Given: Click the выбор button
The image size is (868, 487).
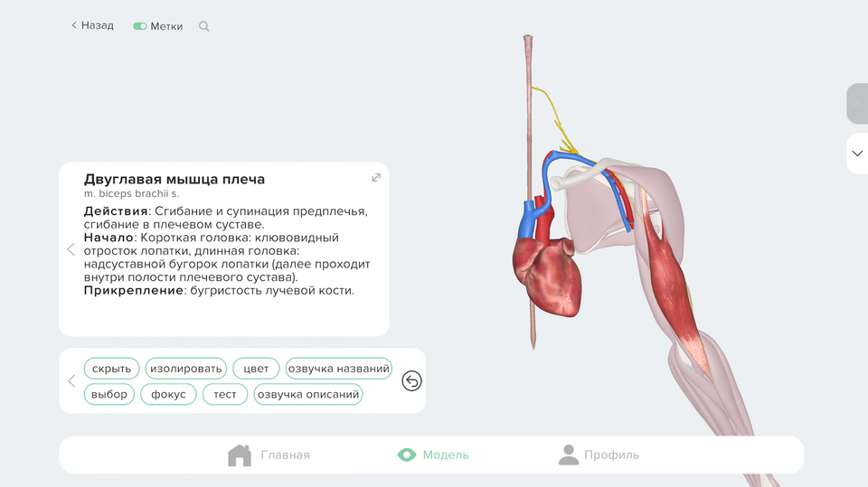Looking at the screenshot, I should (x=109, y=395).
